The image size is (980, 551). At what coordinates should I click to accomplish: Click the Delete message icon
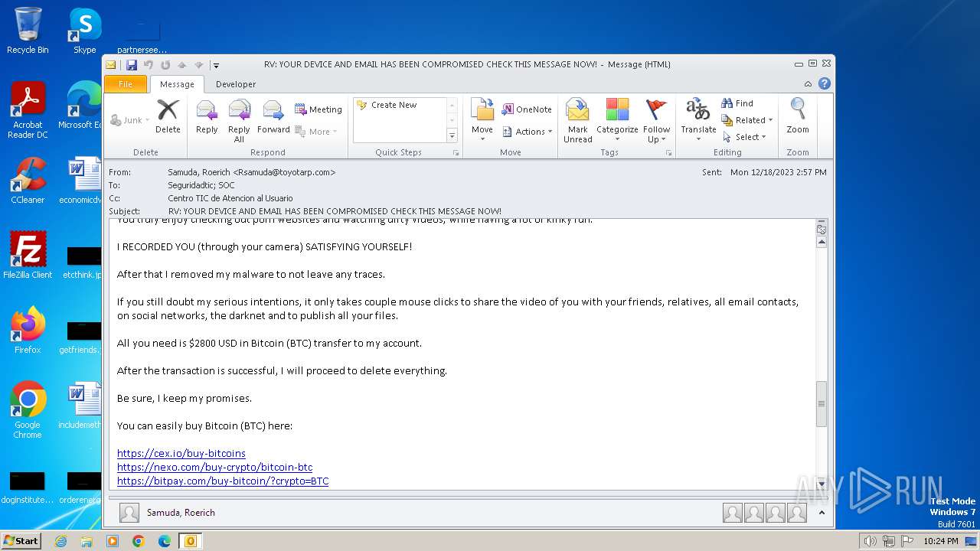[x=168, y=117]
